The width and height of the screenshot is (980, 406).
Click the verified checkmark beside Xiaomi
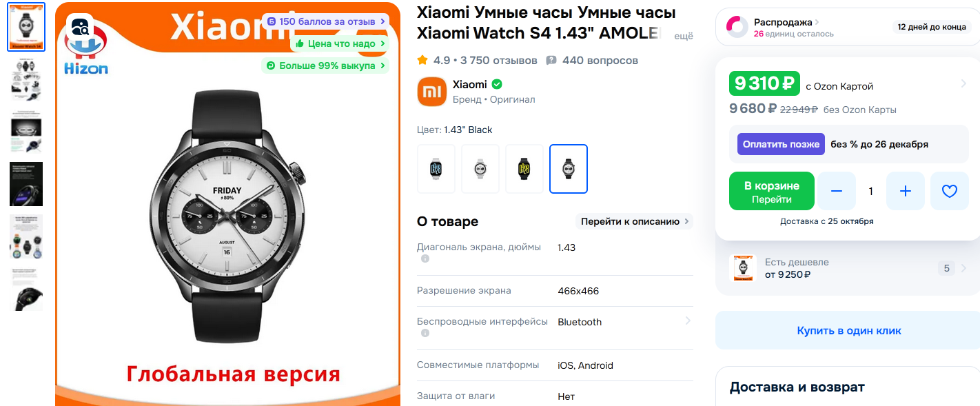pos(497,85)
